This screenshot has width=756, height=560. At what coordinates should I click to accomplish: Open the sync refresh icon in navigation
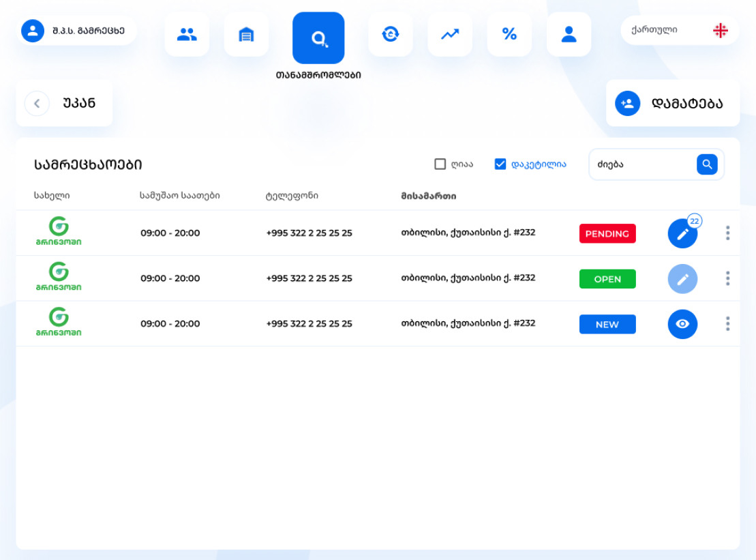click(x=390, y=34)
